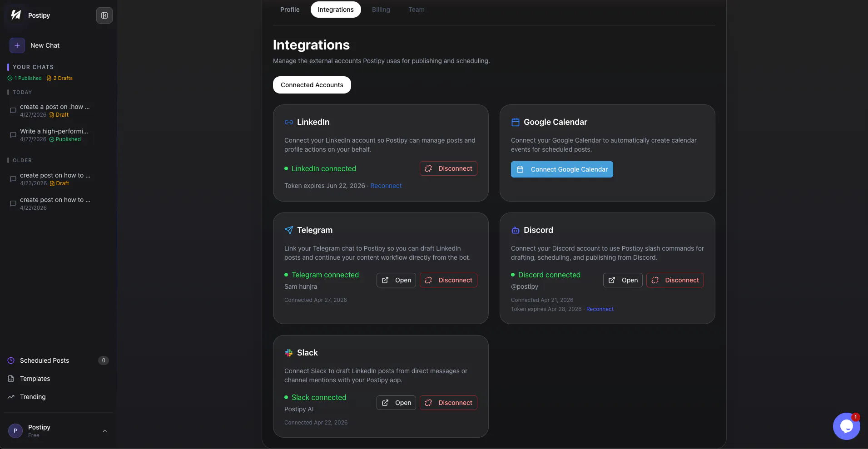Click the plus icon for New Chat
This screenshot has height=449, width=868.
[x=17, y=45]
